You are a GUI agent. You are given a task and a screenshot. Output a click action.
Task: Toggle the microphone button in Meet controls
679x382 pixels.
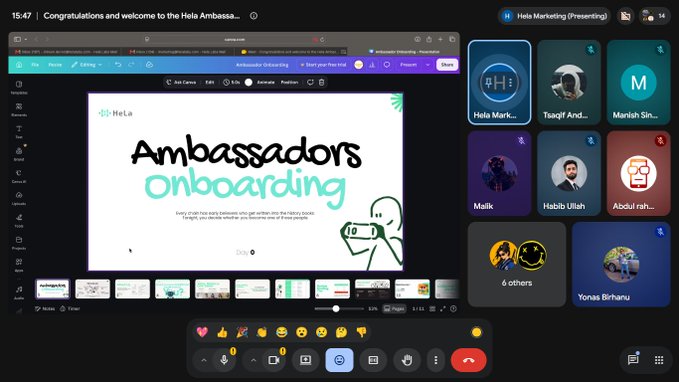coord(224,360)
